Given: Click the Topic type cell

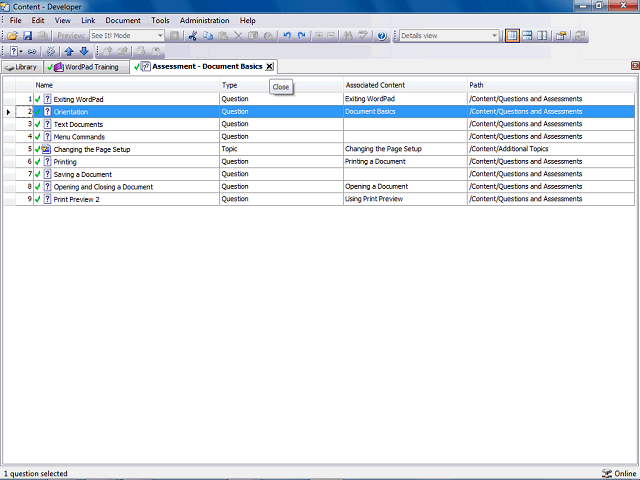Looking at the screenshot, I should click(x=281, y=149).
